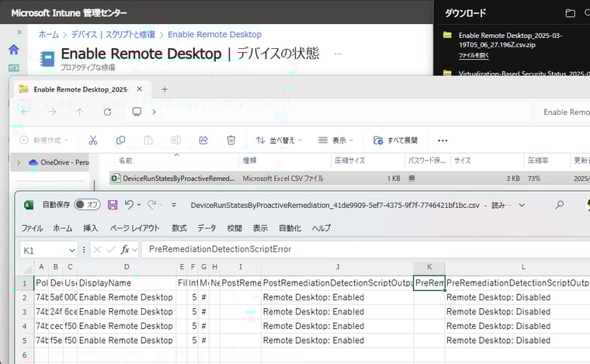Select OneDrive - Personal in navigation pane
The width and height of the screenshot is (590, 364).
pyautogui.click(x=59, y=162)
